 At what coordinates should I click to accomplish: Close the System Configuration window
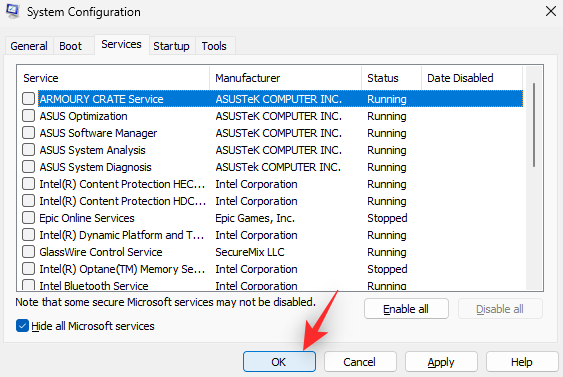(550, 11)
